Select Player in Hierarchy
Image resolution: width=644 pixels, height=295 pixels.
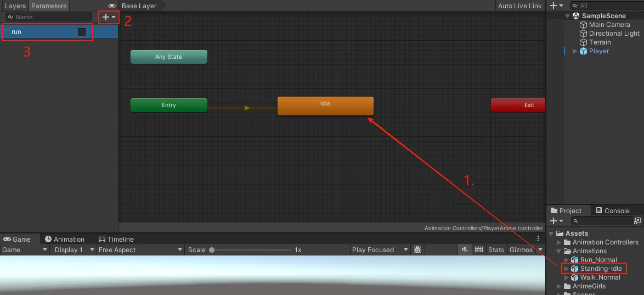coord(599,51)
